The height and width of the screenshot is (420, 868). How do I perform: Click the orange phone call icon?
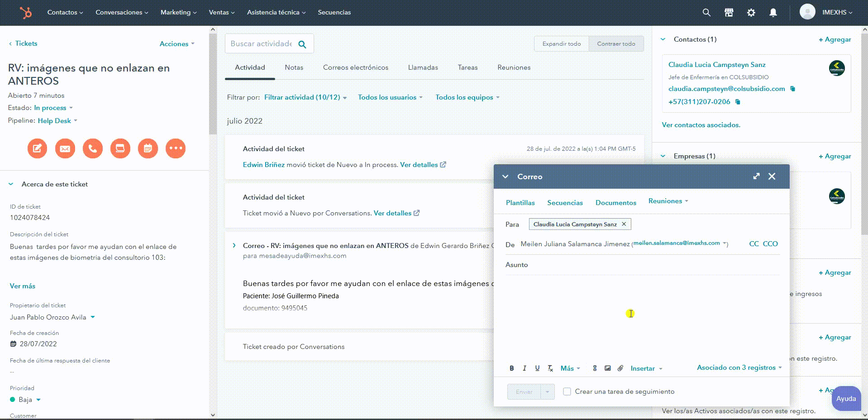pyautogui.click(x=93, y=148)
